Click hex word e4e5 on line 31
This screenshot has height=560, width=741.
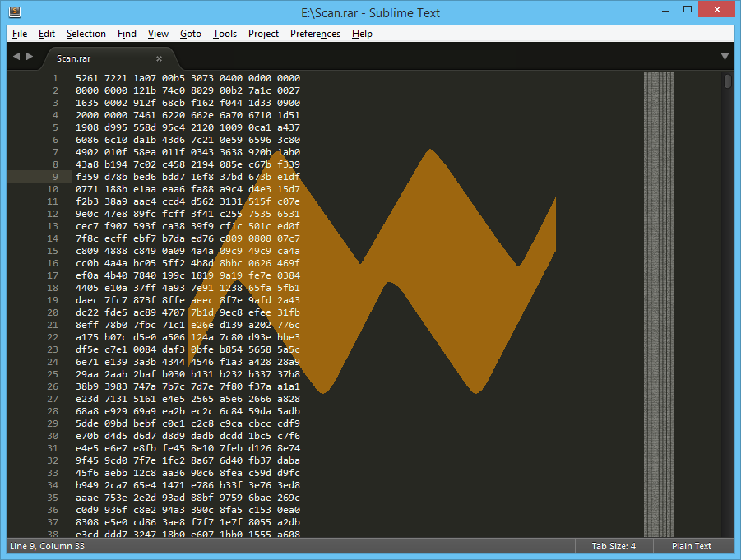(87, 448)
